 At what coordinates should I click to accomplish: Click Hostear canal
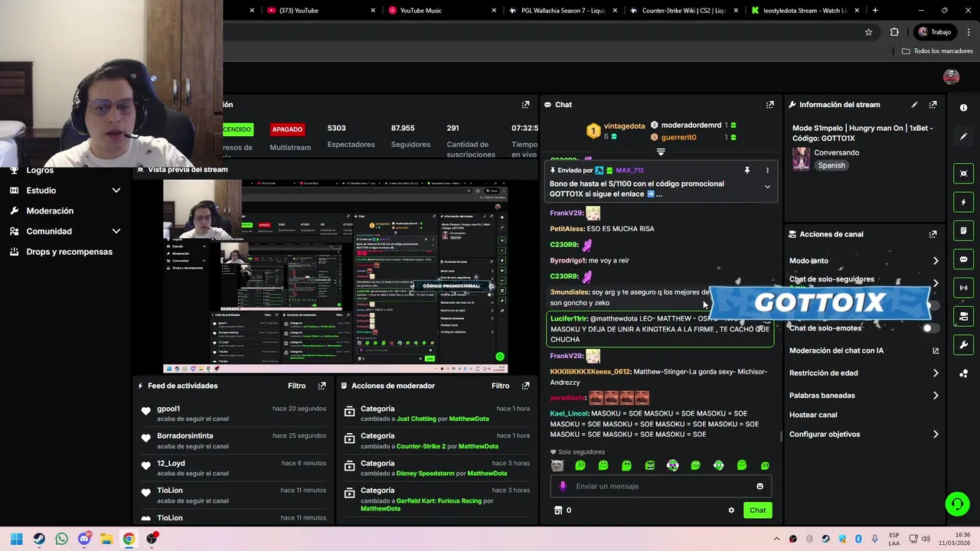(x=813, y=415)
